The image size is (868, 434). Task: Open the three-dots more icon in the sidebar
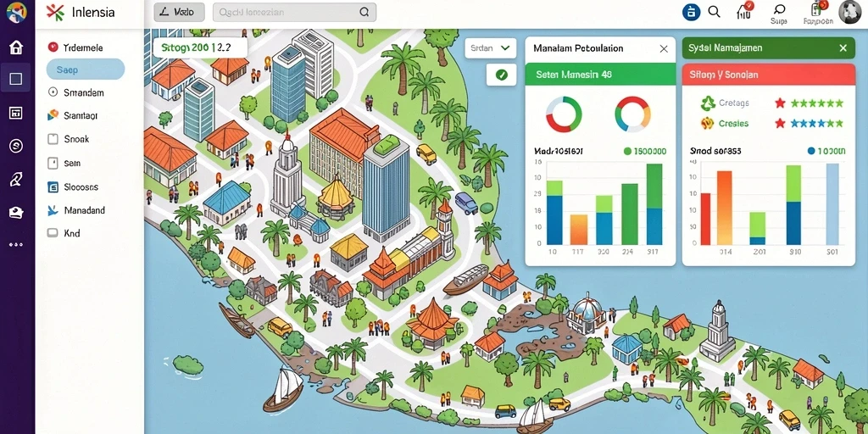(x=16, y=244)
